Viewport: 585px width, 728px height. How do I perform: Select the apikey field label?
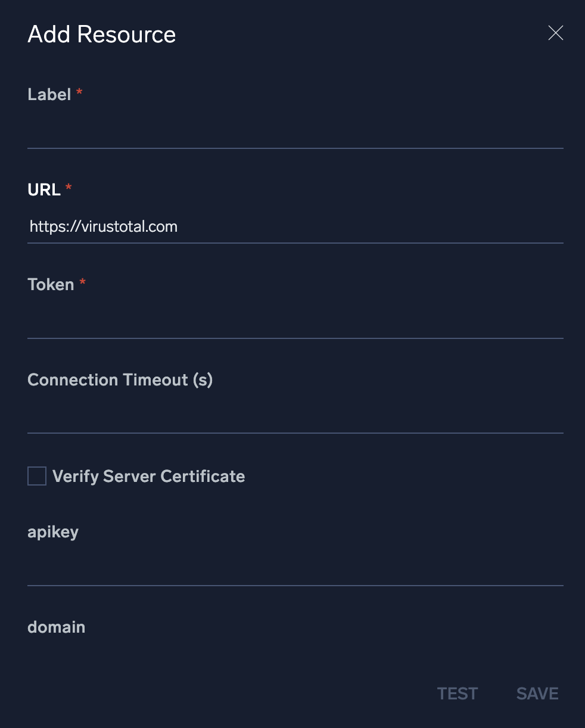pyautogui.click(x=52, y=531)
